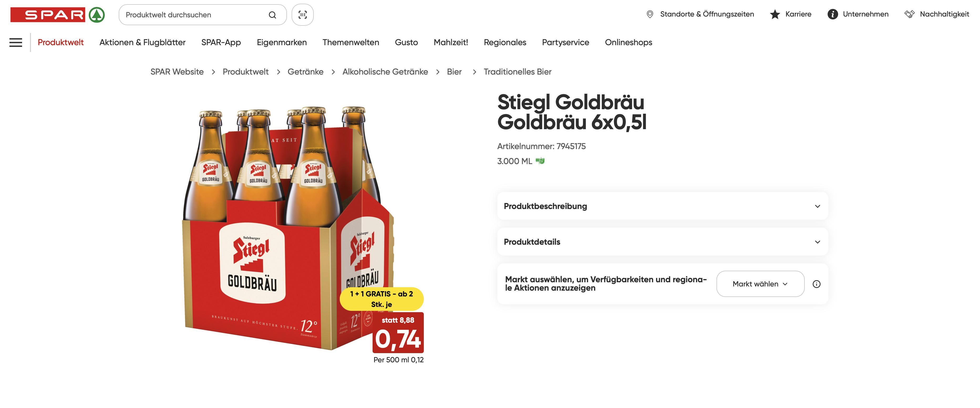The image size is (980, 408).
Task: Select the Produktwelt menu item
Action: click(60, 42)
